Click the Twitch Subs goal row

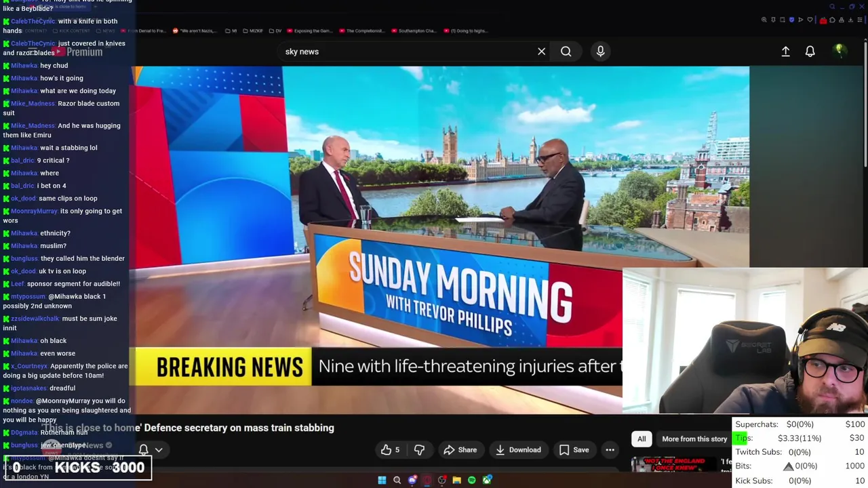[800, 452]
